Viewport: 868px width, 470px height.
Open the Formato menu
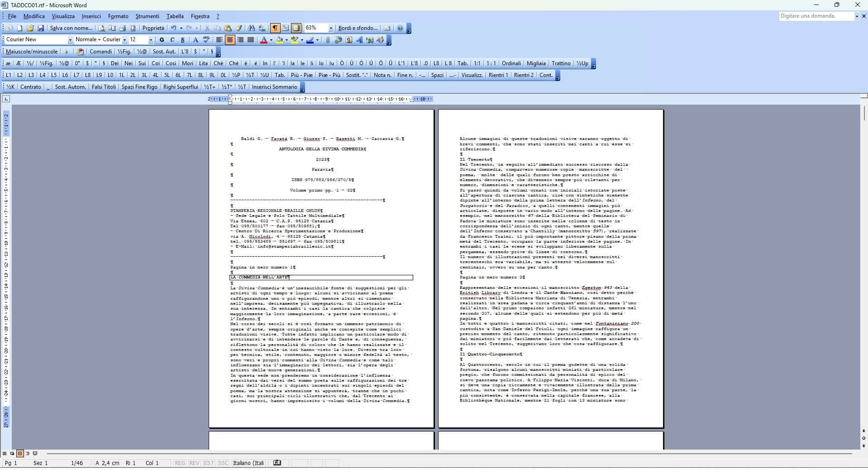[118, 16]
